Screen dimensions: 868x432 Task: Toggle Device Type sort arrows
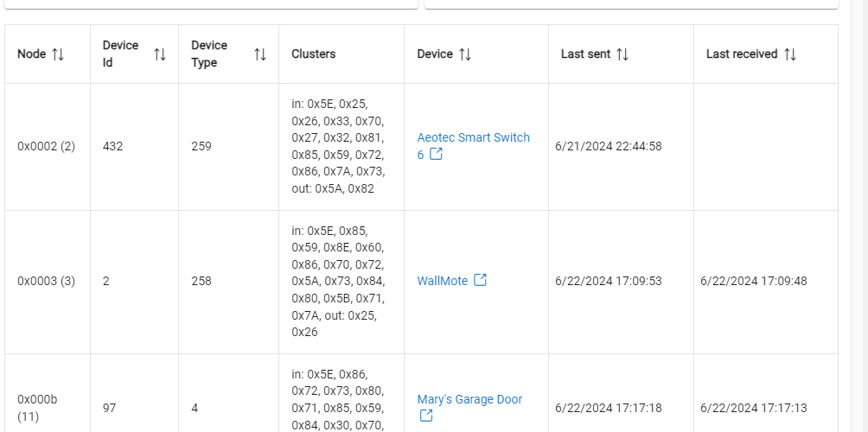coord(260,54)
